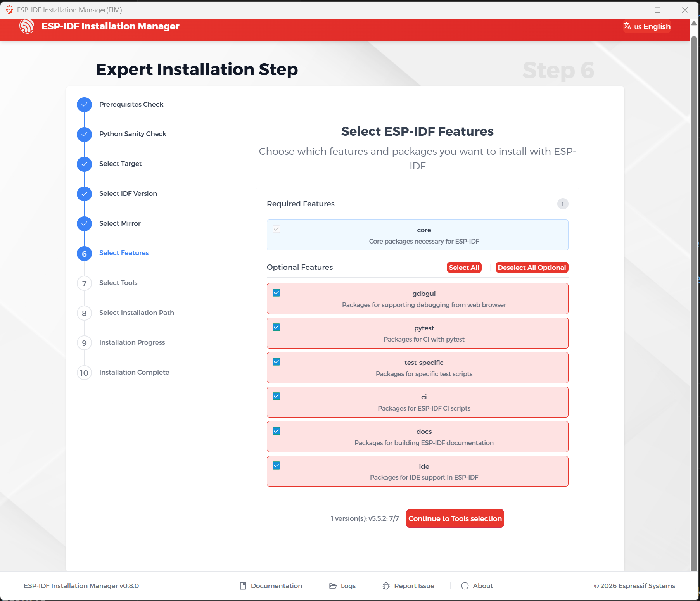Open the Report Issue link
Viewport: 700px width, 601px height.
[x=408, y=586]
